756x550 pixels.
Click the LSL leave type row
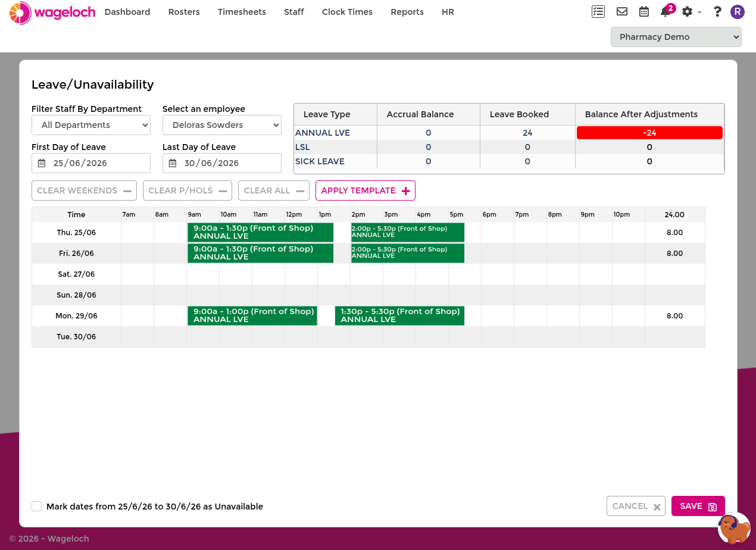point(509,147)
